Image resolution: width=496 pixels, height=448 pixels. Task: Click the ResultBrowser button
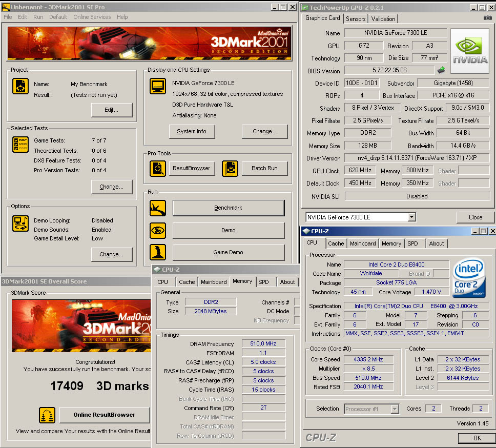click(x=192, y=168)
